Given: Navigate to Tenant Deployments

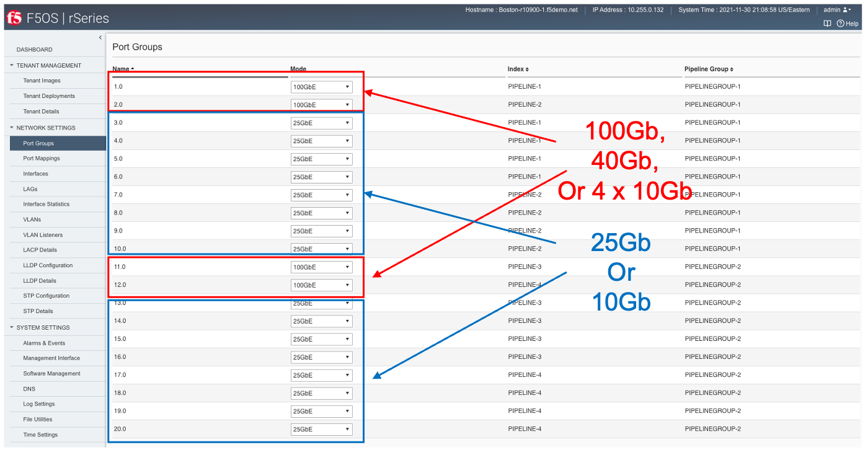Looking at the screenshot, I should pos(49,96).
